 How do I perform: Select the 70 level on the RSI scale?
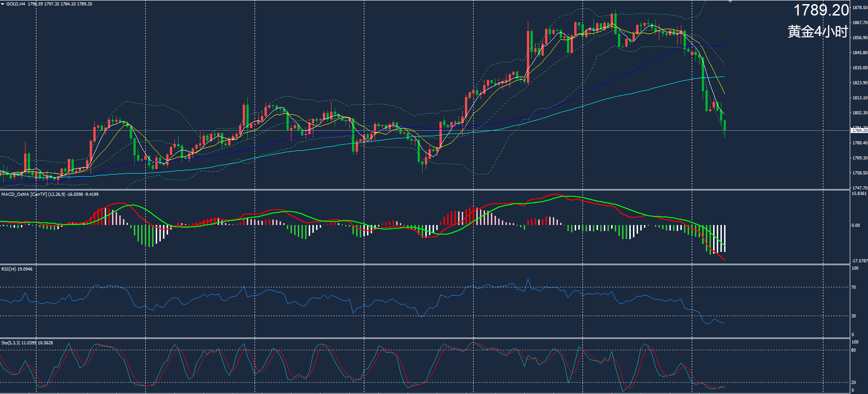click(x=854, y=287)
